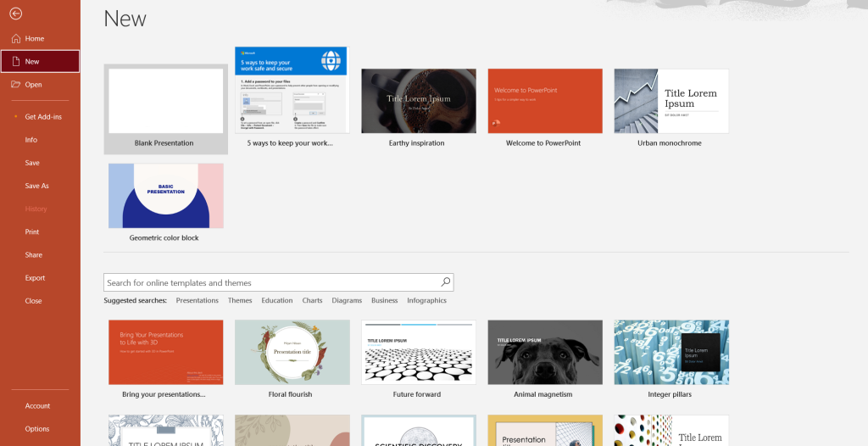Search suggested term Infographics
868x446 pixels.
426,300
